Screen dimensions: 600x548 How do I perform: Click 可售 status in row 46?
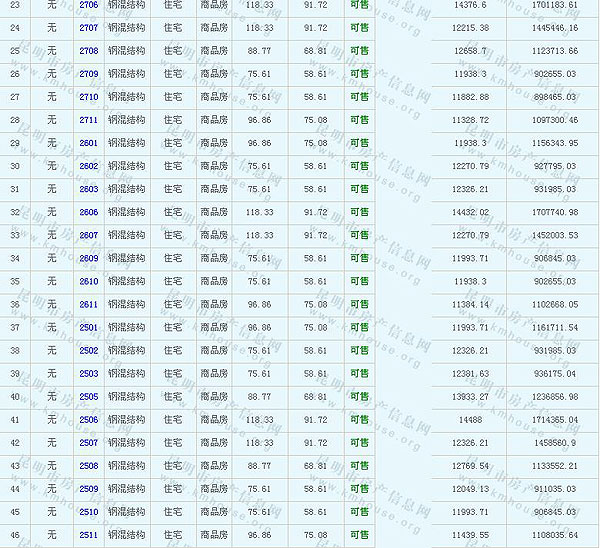click(359, 535)
